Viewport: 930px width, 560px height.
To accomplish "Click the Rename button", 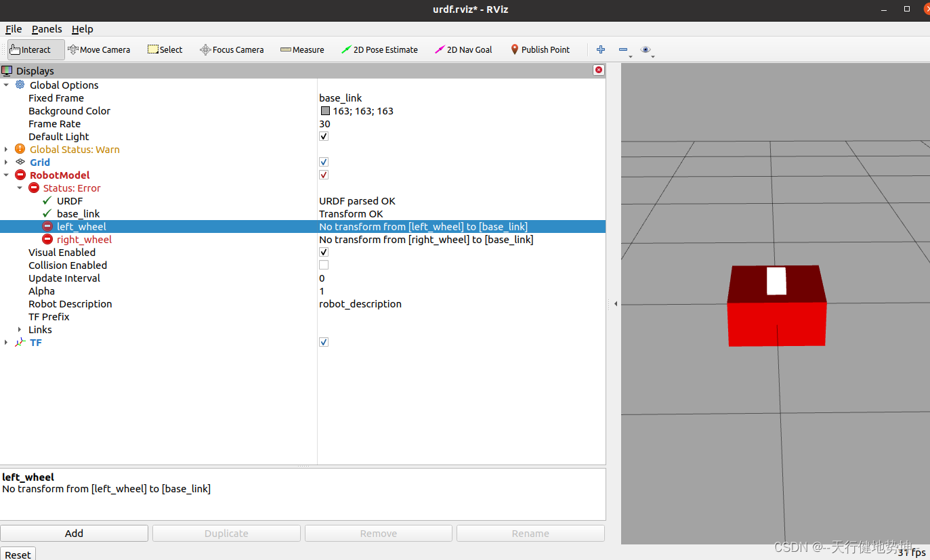I will coord(530,534).
